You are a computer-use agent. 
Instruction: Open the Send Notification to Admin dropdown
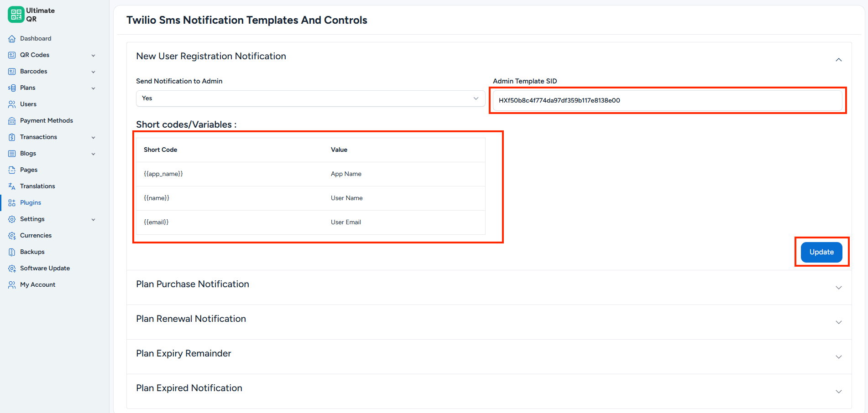point(310,98)
